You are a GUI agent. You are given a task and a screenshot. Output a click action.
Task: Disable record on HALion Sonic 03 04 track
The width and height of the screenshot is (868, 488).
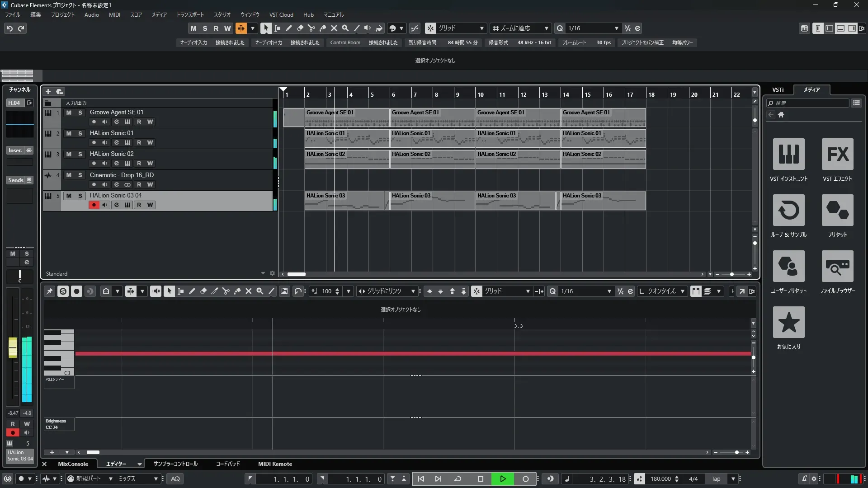[94, 205]
